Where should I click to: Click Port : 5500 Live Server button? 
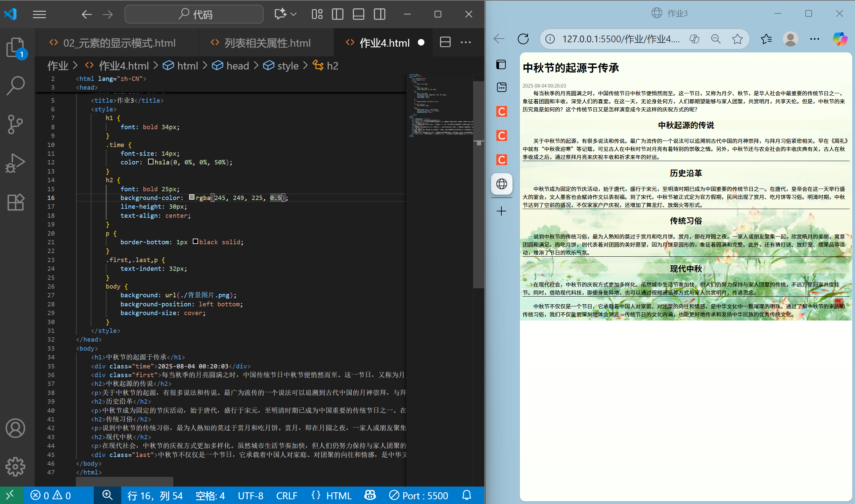(x=419, y=496)
